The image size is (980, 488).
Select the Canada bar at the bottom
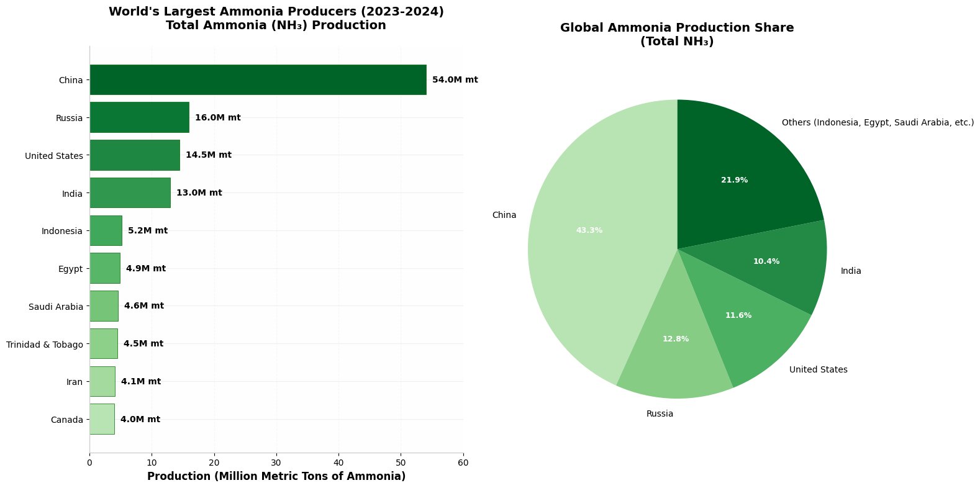102,419
